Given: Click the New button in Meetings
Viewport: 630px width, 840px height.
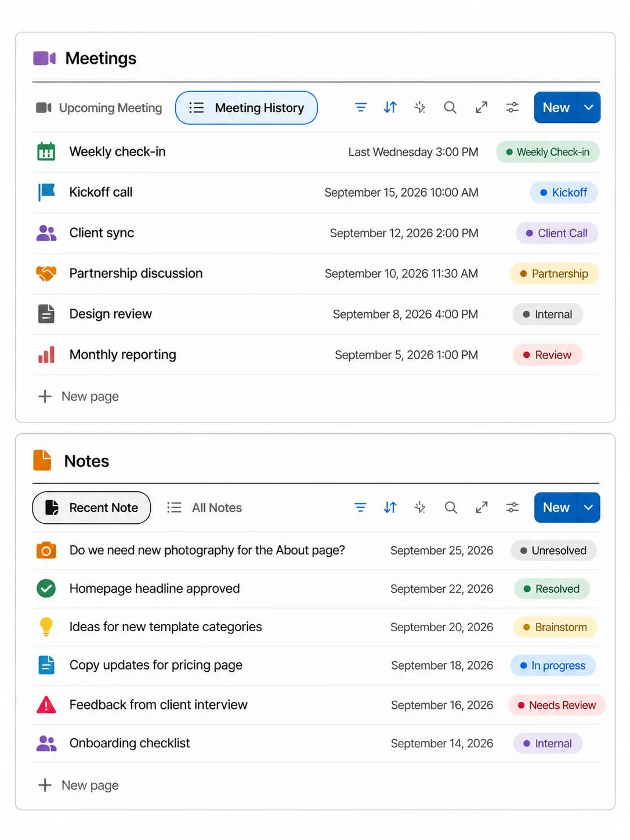Looking at the screenshot, I should pyautogui.click(x=556, y=107).
